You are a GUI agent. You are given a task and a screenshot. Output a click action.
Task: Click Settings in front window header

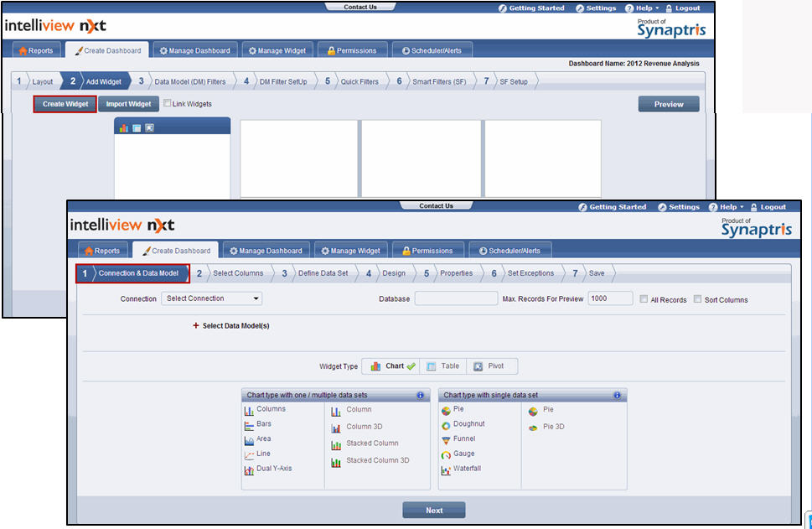coord(679,207)
